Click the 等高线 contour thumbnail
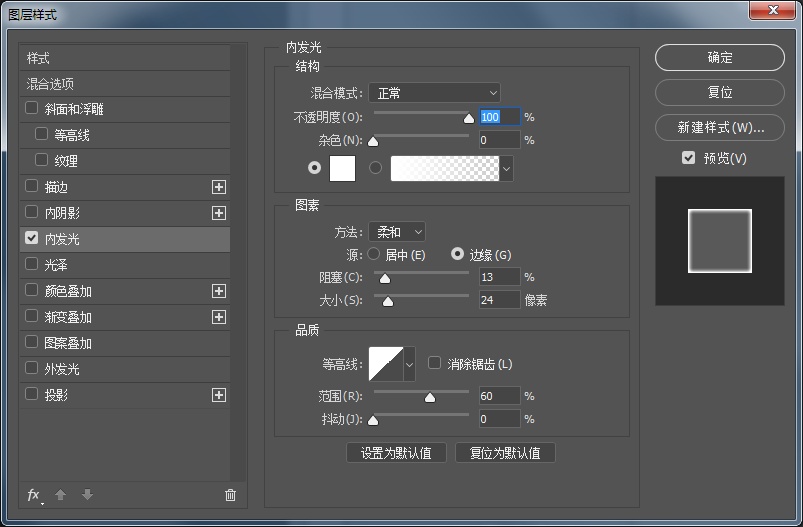The width and height of the screenshot is (803, 527). point(386,364)
